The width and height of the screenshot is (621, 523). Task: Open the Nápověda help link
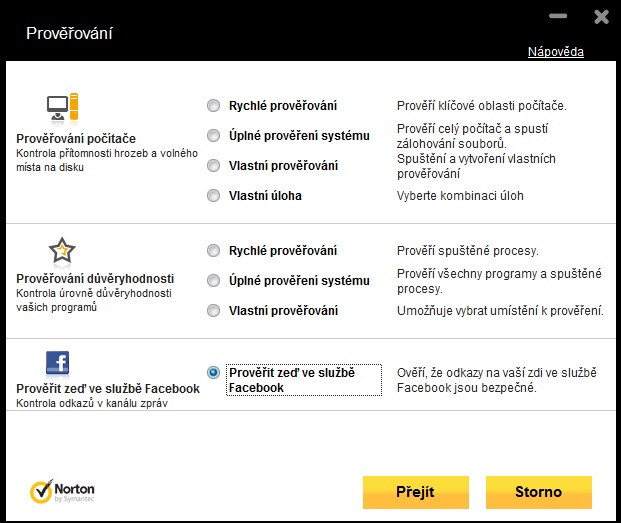[x=556, y=52]
